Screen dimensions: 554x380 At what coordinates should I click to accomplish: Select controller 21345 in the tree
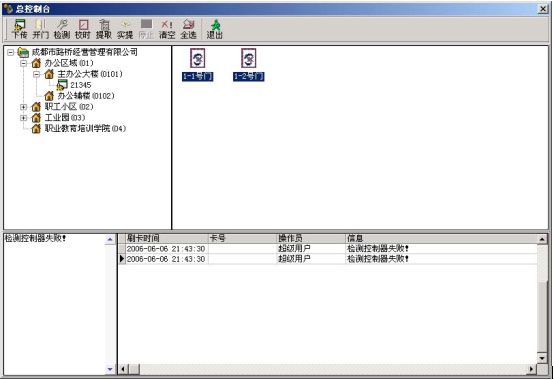[81, 85]
